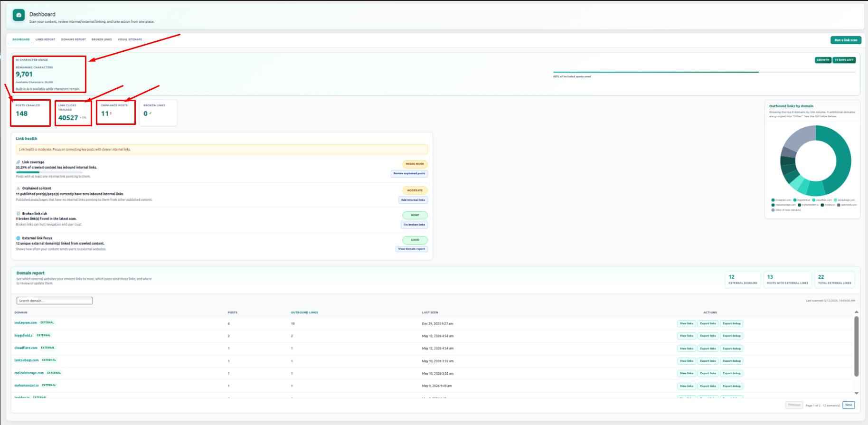Screen dimensions: 868x425
Task: Click the instagram.com legend color swatch
Action: (773, 200)
